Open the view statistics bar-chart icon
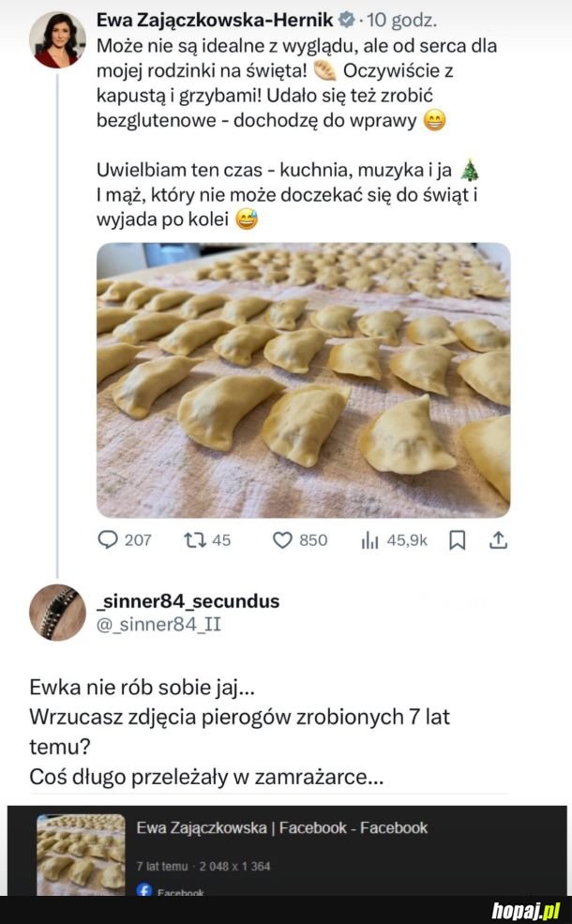Screen dimensions: 572x924 pyautogui.click(x=369, y=539)
